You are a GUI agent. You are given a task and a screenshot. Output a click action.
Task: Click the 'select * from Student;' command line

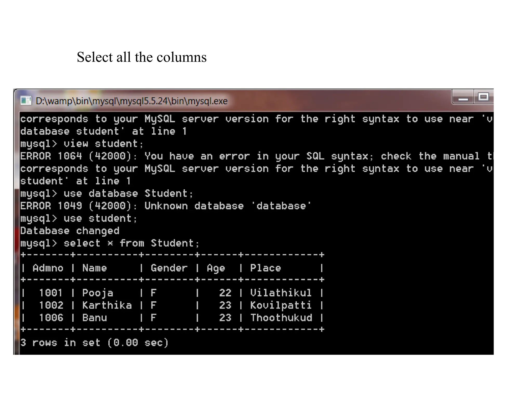tap(110, 243)
